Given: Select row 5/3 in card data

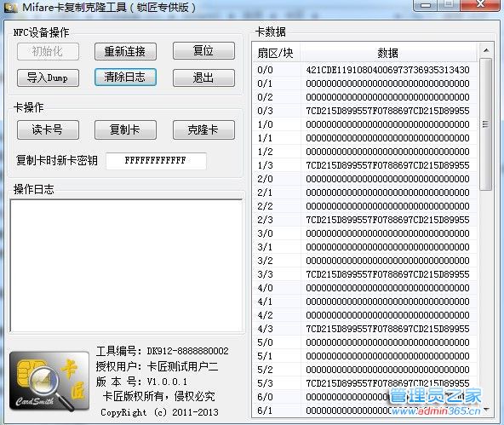Looking at the screenshot, I should 364,383.
